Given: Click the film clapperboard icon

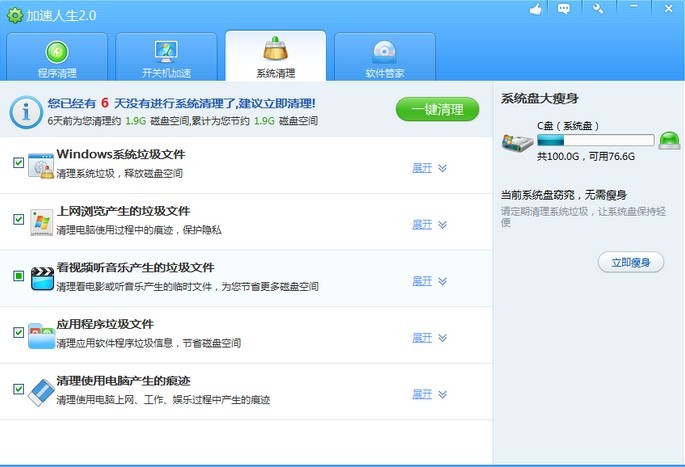Looking at the screenshot, I should click(42, 279).
